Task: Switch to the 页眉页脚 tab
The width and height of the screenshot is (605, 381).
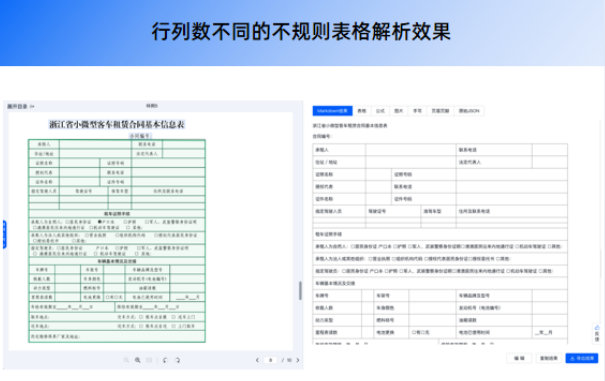Action: click(x=440, y=111)
